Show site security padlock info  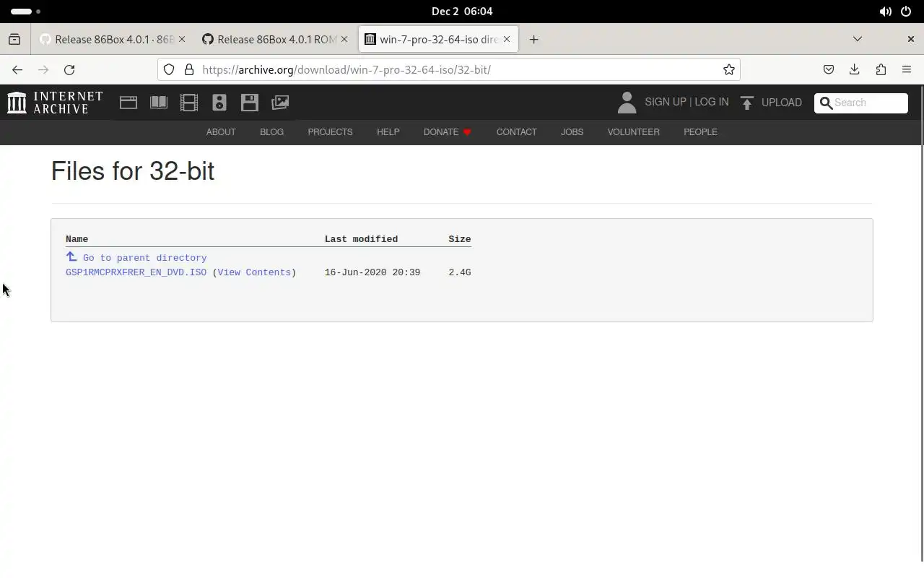pos(189,69)
